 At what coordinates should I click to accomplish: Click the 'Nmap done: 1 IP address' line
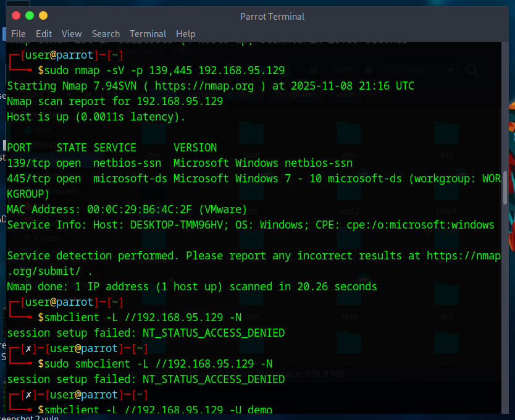[x=192, y=287]
